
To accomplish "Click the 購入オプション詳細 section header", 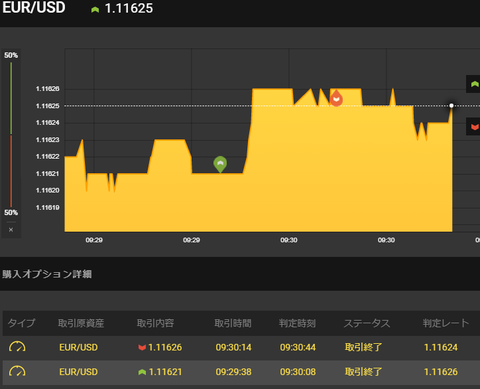I will (x=47, y=274).
